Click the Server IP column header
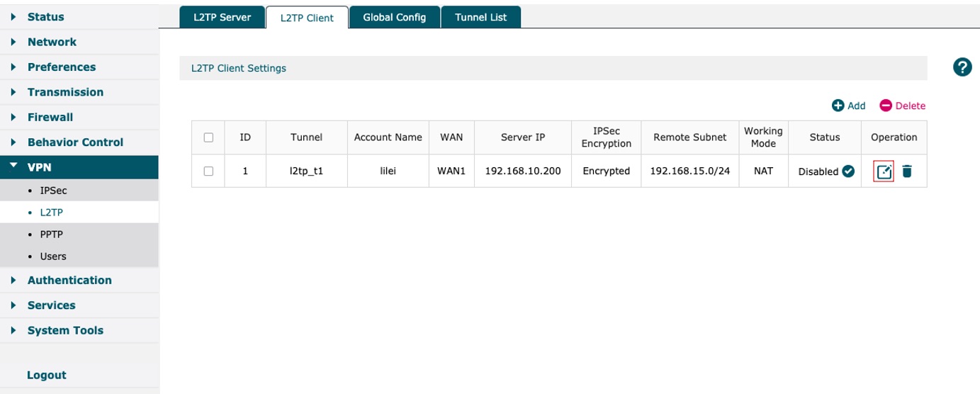980x394 pixels. pos(523,137)
